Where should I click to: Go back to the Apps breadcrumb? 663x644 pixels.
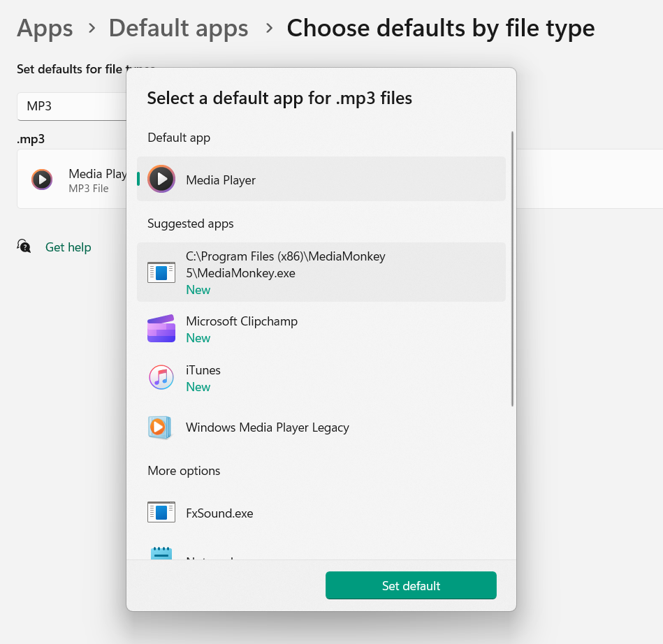[x=45, y=29]
